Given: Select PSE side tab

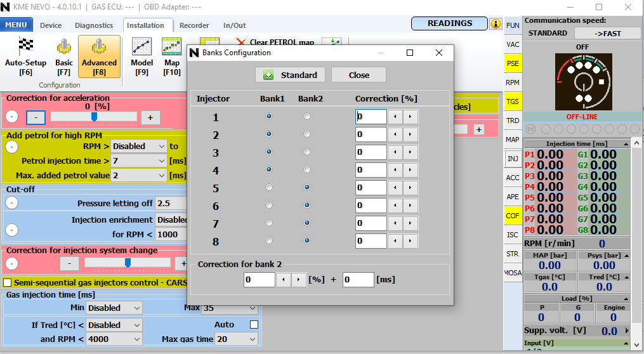Looking at the screenshot, I should click(513, 63).
